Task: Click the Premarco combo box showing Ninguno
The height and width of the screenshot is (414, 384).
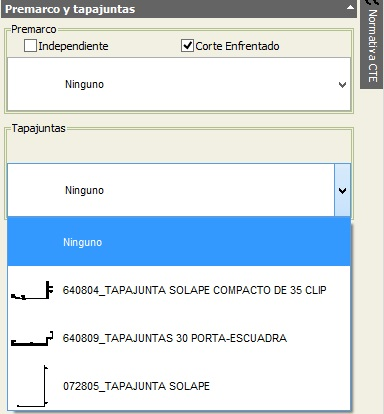Action: pos(179,84)
